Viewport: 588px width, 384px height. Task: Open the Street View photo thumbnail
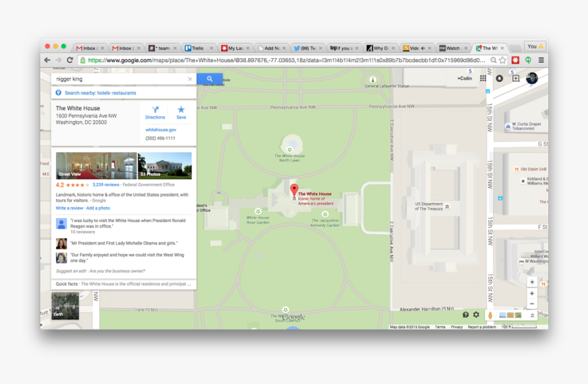point(96,165)
